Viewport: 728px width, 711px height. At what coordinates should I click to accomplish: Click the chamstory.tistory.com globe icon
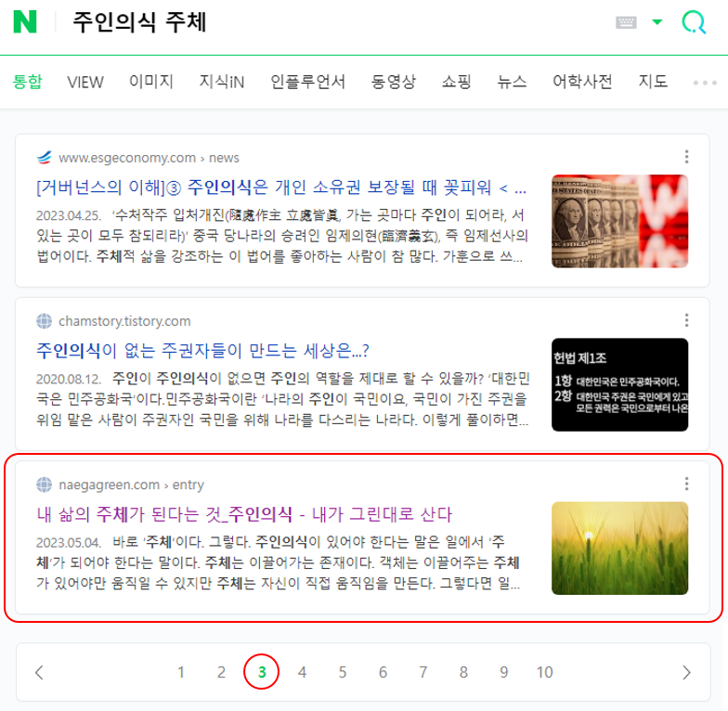(45, 321)
